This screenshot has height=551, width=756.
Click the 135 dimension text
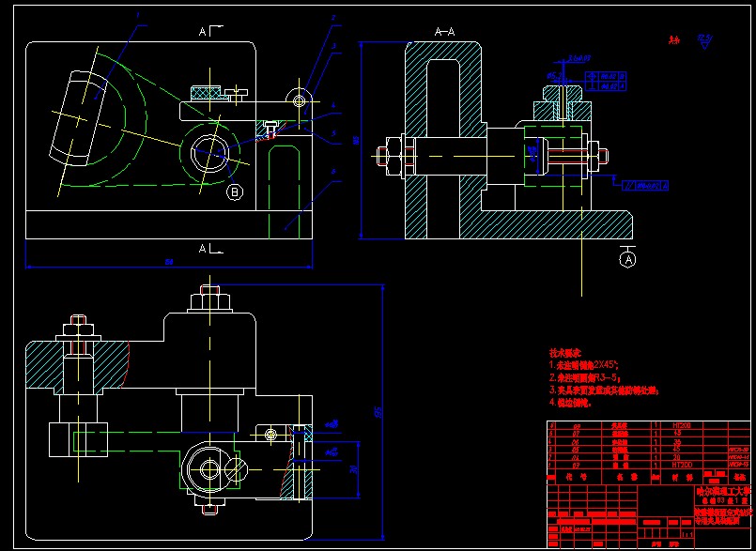tap(378, 412)
